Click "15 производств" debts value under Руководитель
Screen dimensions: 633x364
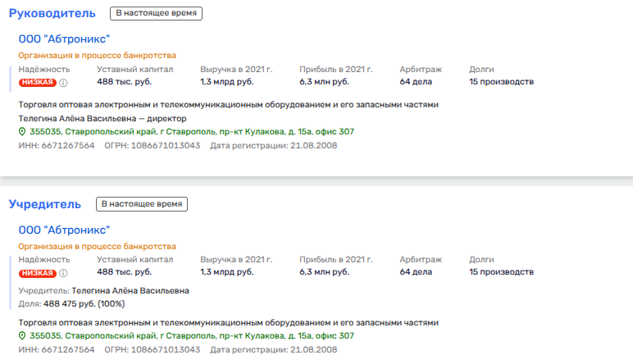coord(501,82)
